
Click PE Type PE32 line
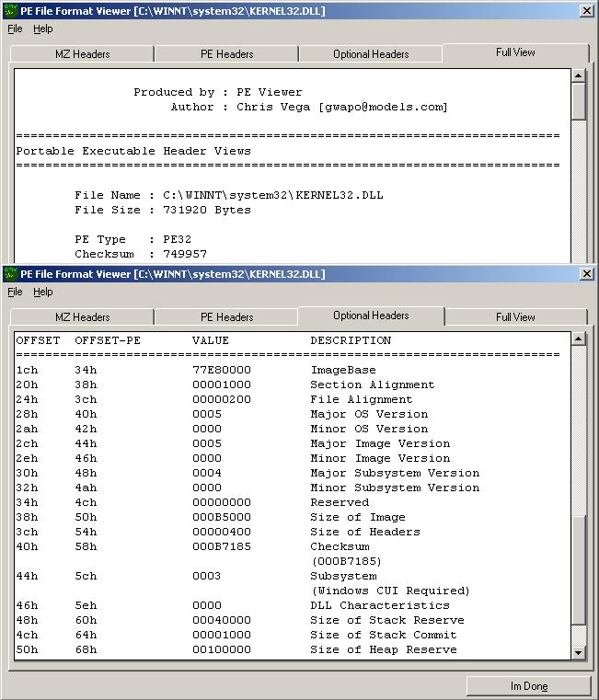[133, 240]
